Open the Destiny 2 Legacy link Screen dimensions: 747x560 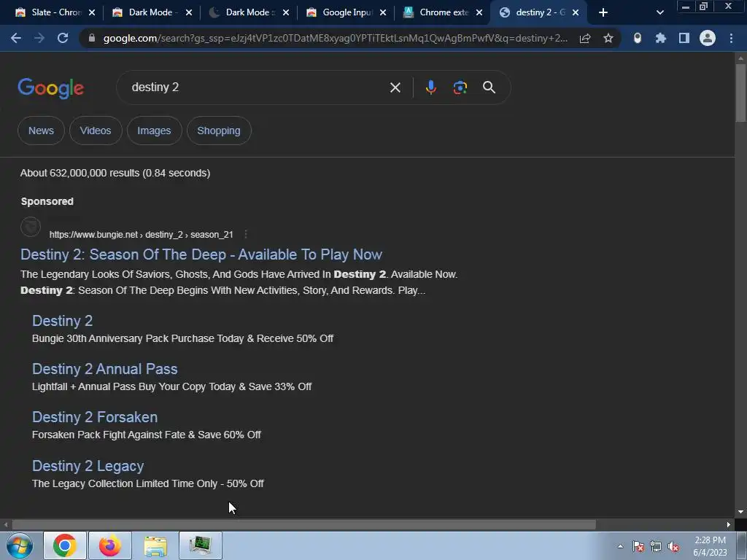point(88,466)
